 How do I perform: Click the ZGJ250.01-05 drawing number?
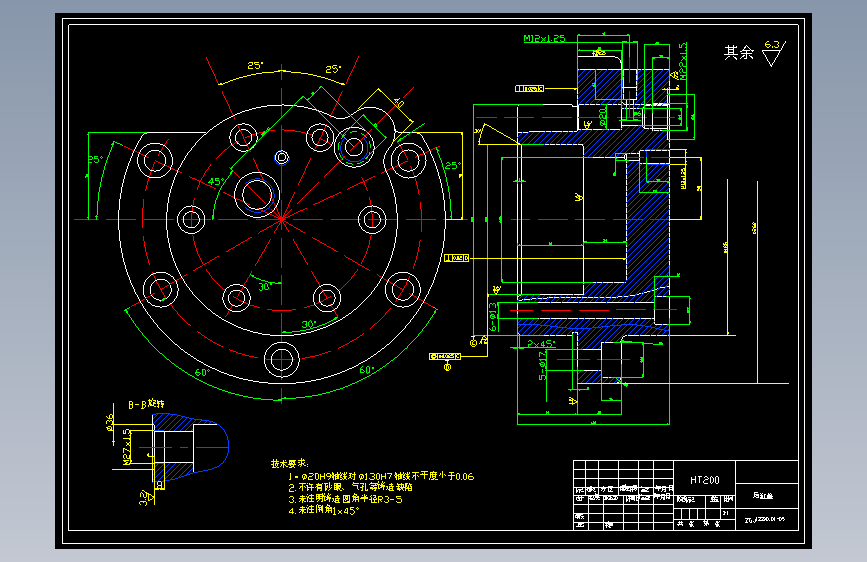(x=765, y=519)
